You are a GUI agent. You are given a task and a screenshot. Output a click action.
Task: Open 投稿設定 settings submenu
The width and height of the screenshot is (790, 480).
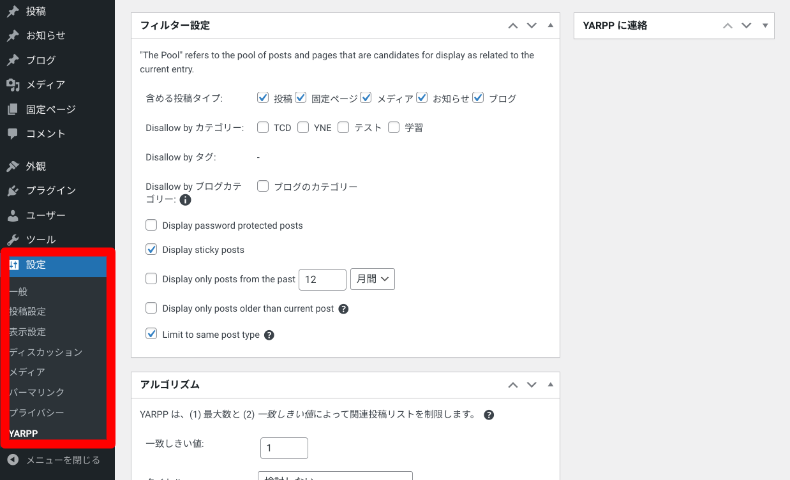[x=27, y=312]
